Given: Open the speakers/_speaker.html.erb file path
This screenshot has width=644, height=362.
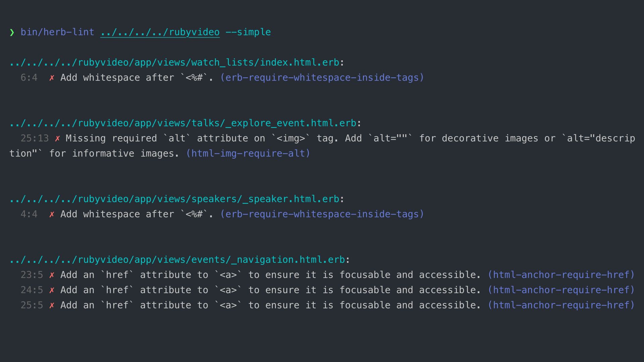Looking at the screenshot, I should pos(174,199).
